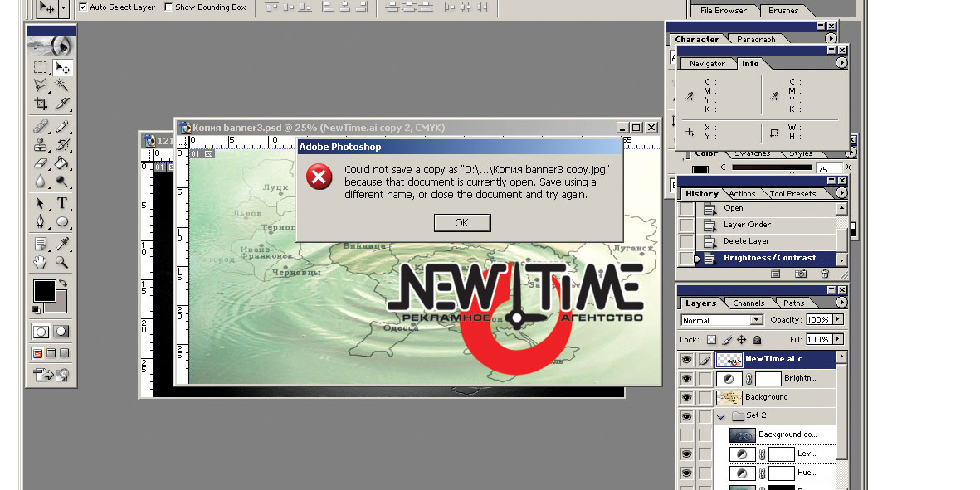
Task: Open the Tool Presets tab
Action: (x=792, y=194)
